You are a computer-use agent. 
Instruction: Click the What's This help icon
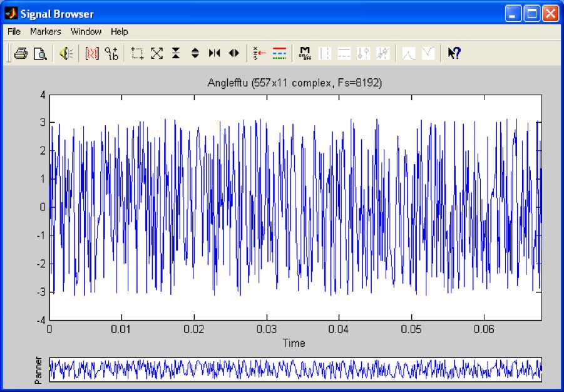click(x=454, y=54)
